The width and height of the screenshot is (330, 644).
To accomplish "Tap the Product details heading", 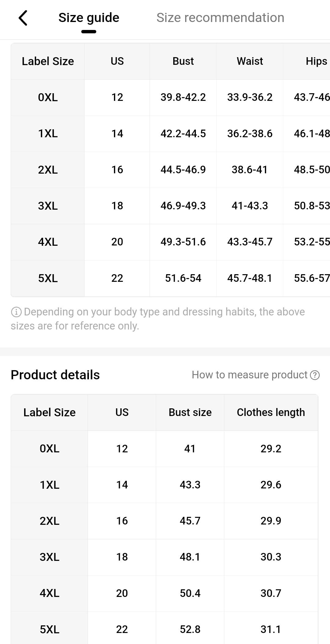I will [55, 375].
